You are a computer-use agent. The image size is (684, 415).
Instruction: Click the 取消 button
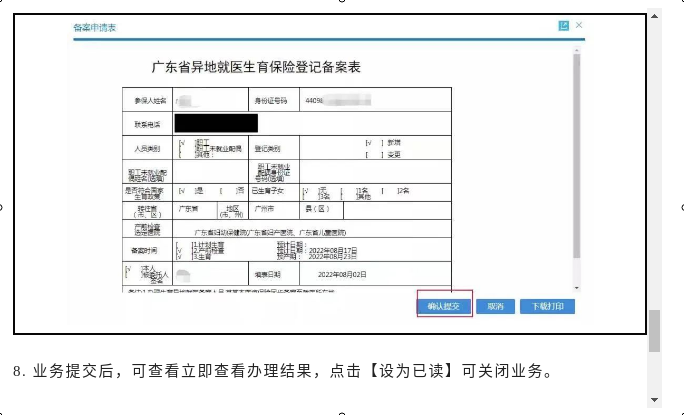coord(496,306)
